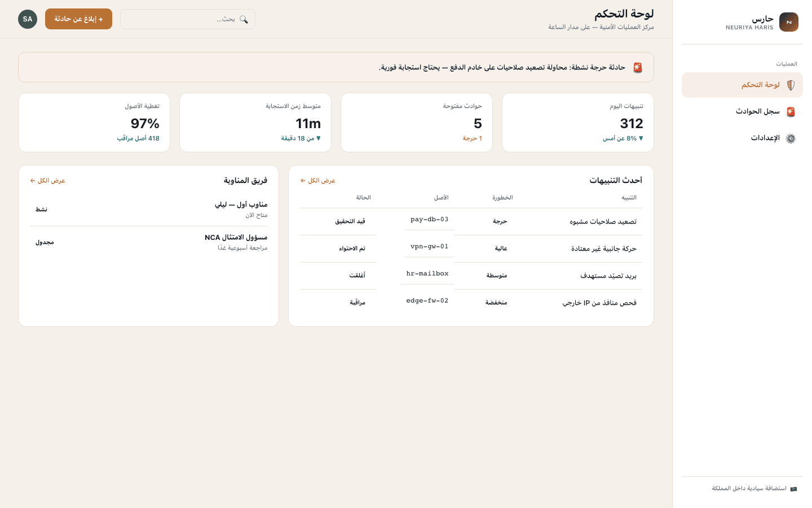Open the تغطية الأصول 97% card
This screenshot has height=508, width=812.
tap(94, 122)
